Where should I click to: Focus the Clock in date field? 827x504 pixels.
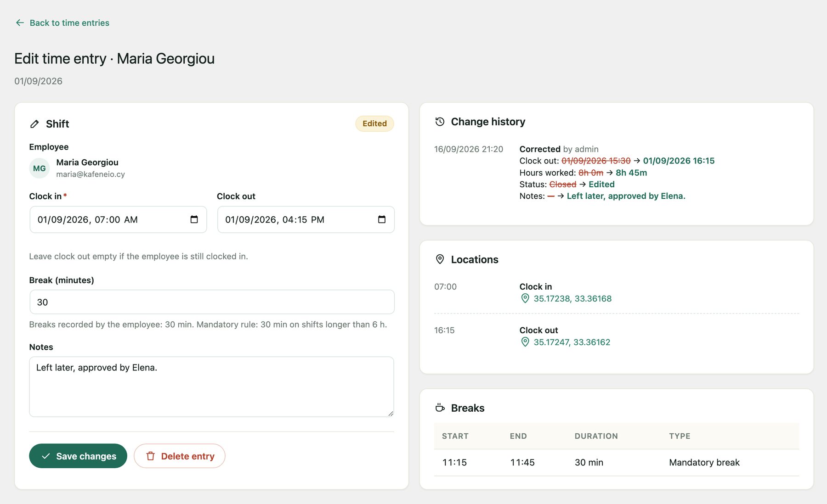(118, 219)
